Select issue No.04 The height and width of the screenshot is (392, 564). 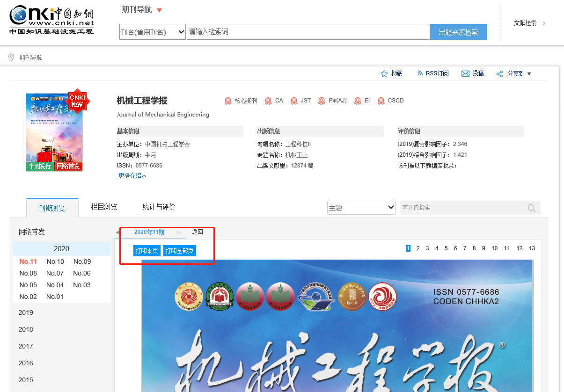click(55, 285)
